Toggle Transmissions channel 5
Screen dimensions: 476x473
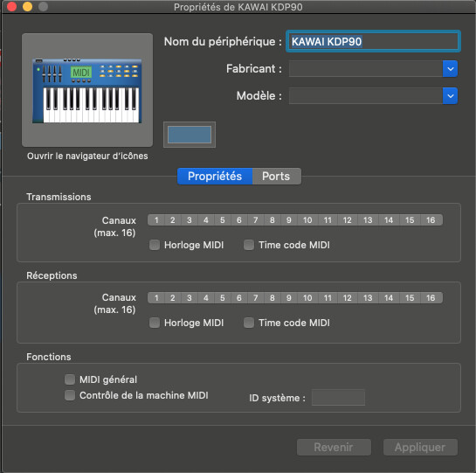pyautogui.click(x=223, y=220)
